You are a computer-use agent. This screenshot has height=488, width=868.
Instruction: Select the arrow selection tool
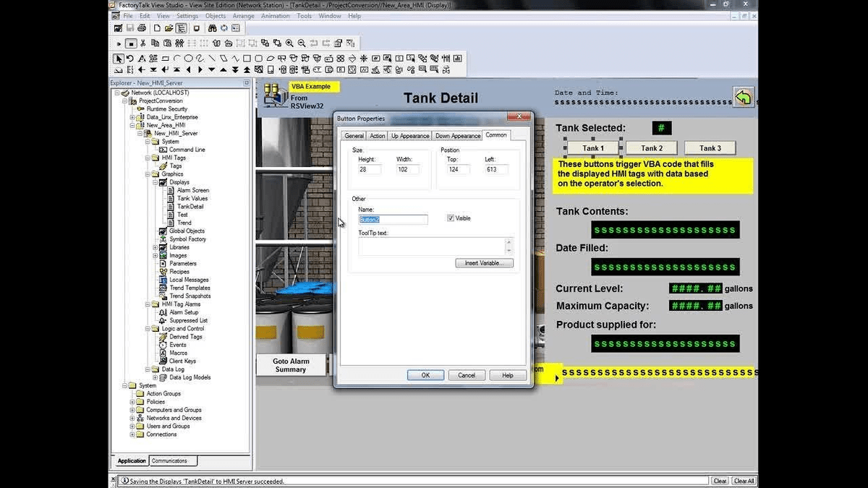(x=118, y=58)
